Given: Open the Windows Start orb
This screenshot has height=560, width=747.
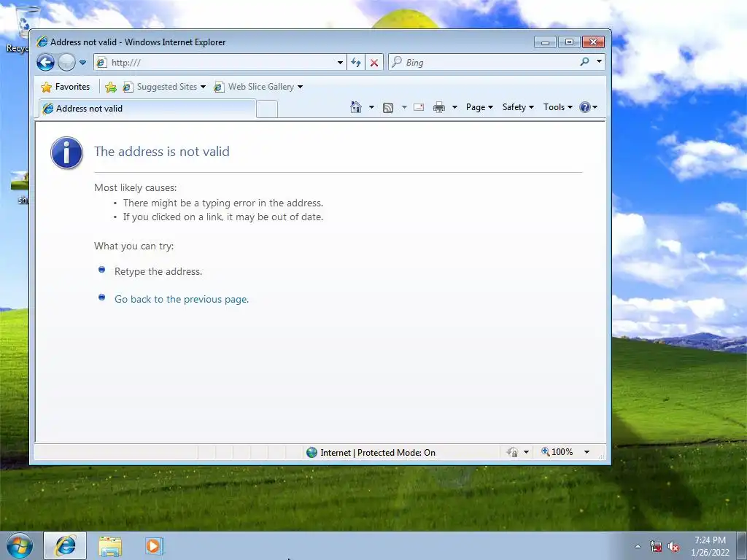Looking at the screenshot, I should [20, 545].
